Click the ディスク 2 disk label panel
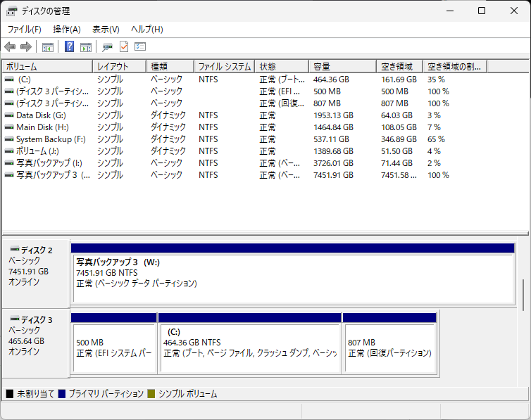The height and width of the screenshot is (420, 531). [35, 271]
